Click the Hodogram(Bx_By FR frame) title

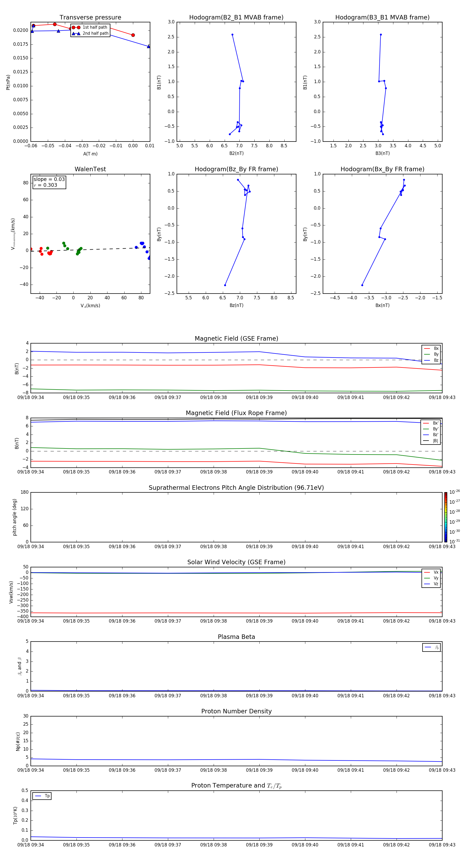[382, 169]
